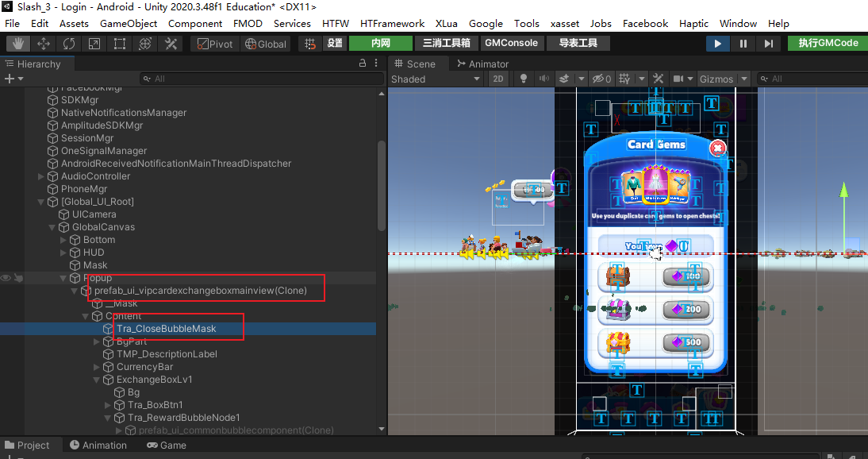This screenshot has width=868, height=459.
Task: Select the Rotate tool
Action: point(69,43)
